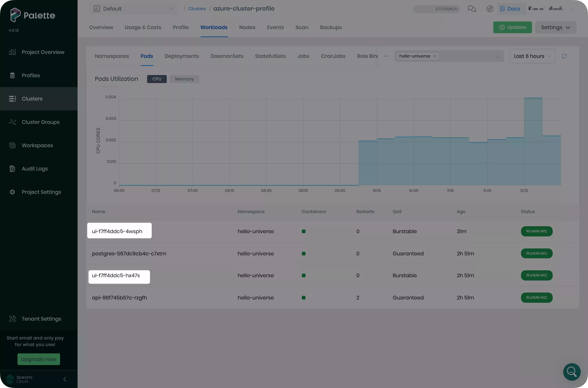
Task: Click the Updates button
Action: [x=512, y=27]
